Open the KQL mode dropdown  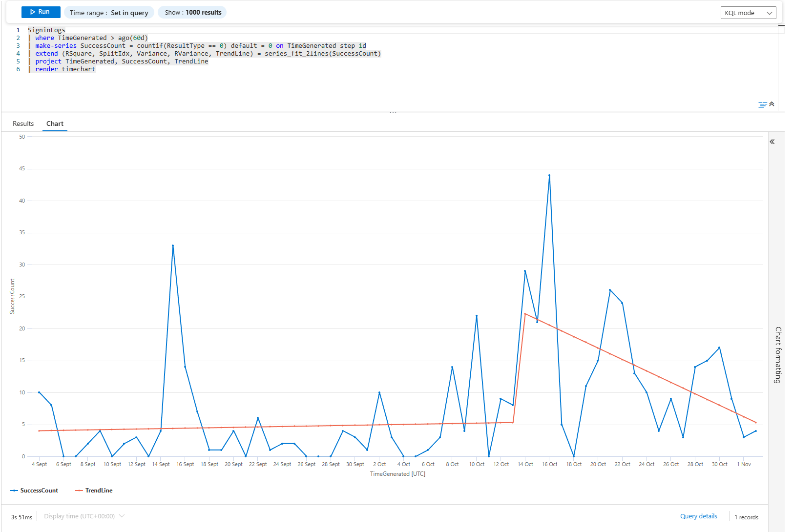point(748,13)
